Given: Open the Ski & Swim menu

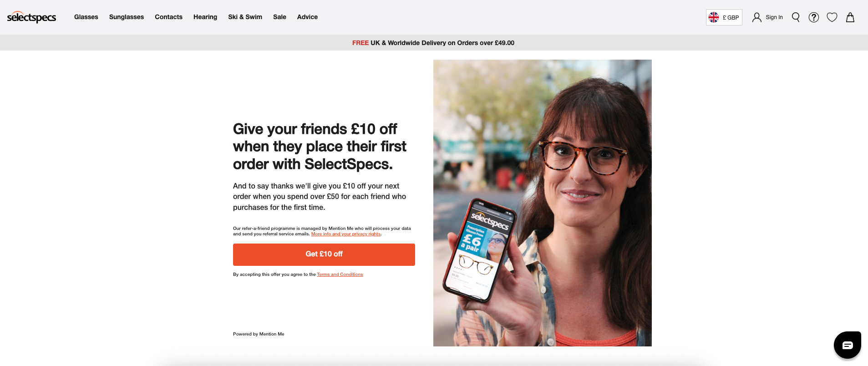Looking at the screenshot, I should tap(245, 17).
